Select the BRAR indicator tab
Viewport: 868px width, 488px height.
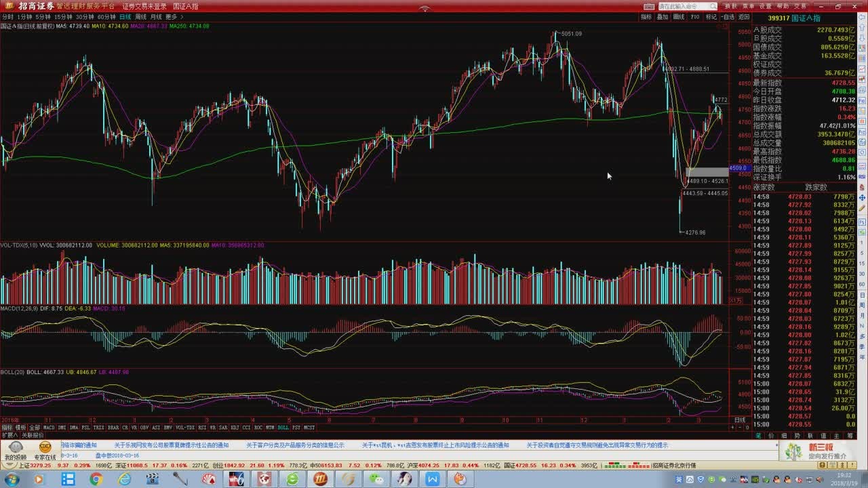click(x=113, y=428)
